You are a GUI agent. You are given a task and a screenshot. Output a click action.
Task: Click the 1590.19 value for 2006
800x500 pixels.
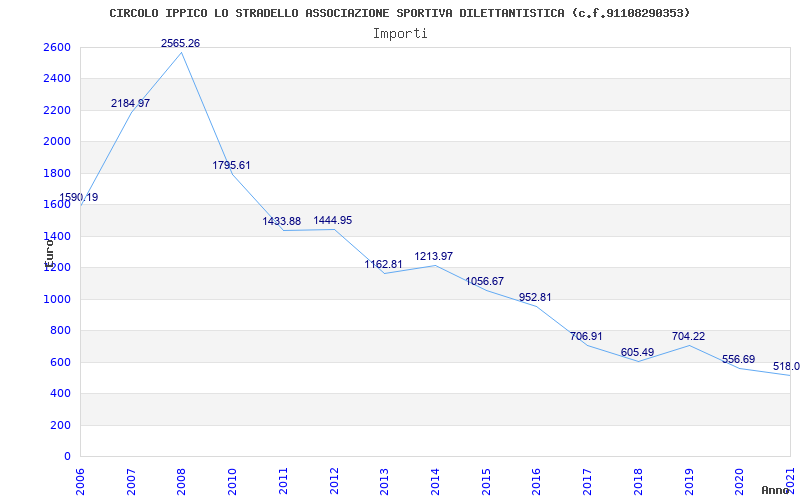79,197
